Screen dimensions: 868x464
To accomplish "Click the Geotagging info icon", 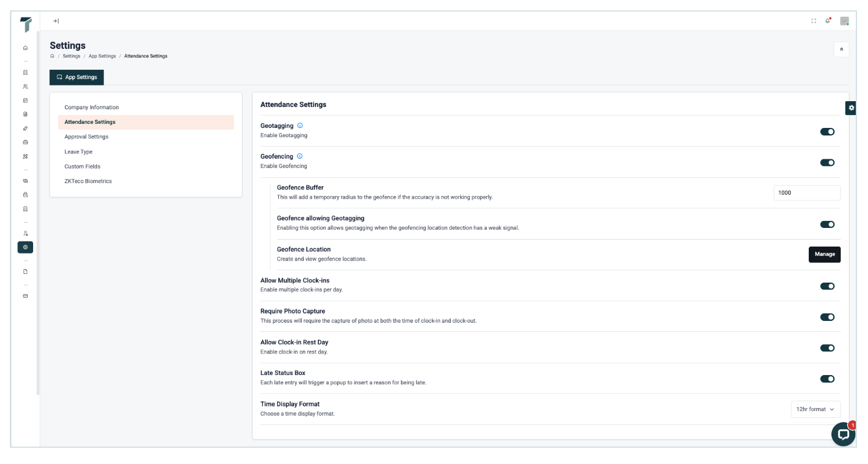I will tap(300, 126).
